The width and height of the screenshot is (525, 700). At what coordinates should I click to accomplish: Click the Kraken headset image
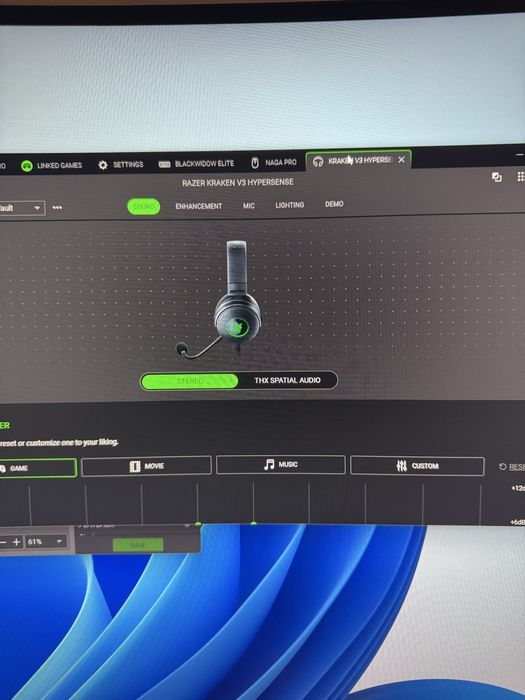220,300
